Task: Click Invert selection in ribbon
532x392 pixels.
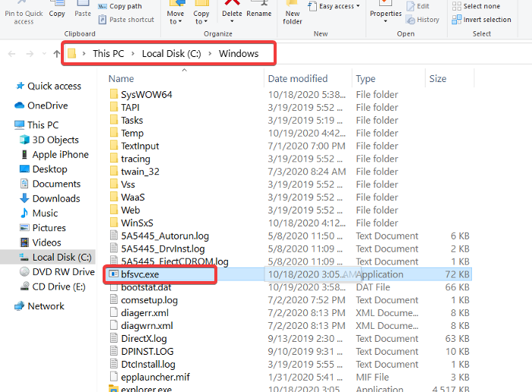Action: click(x=481, y=20)
